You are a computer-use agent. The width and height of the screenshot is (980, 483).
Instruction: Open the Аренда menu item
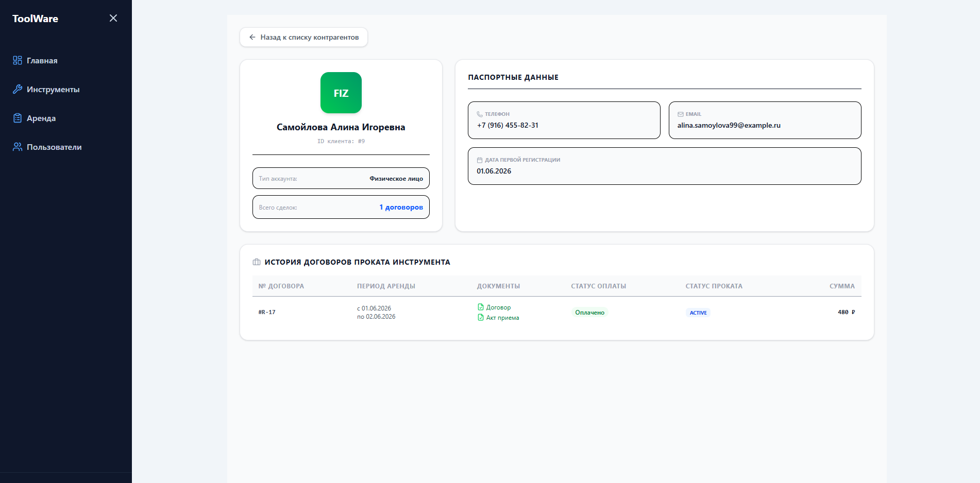[x=41, y=118]
